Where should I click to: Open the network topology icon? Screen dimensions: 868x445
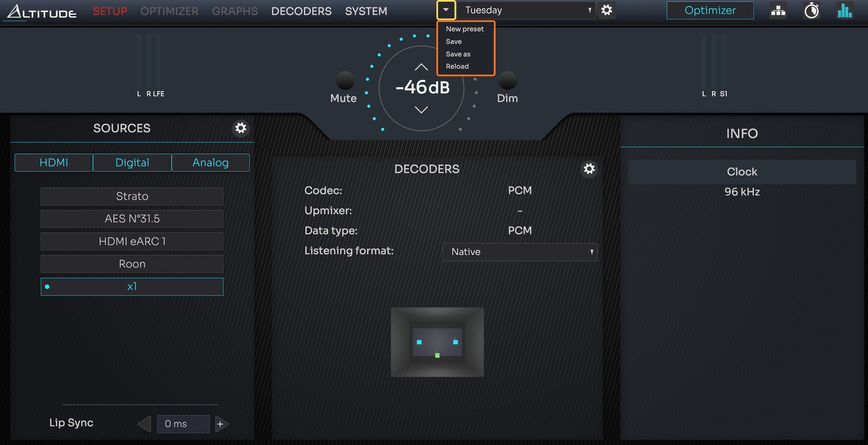point(778,10)
